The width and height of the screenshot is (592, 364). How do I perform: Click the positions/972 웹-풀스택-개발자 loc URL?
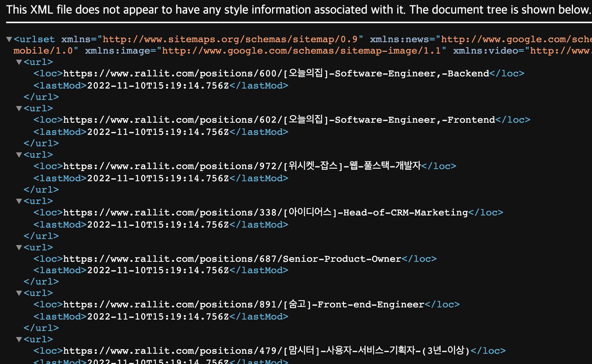(x=242, y=166)
